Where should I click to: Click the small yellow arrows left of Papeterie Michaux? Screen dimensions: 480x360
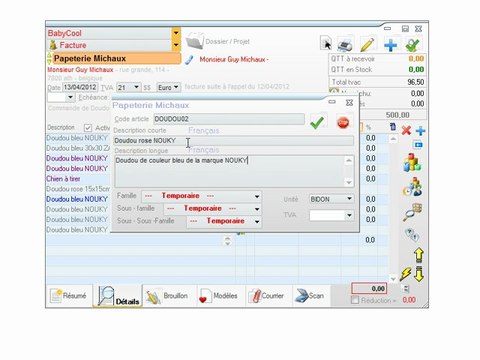(49, 59)
